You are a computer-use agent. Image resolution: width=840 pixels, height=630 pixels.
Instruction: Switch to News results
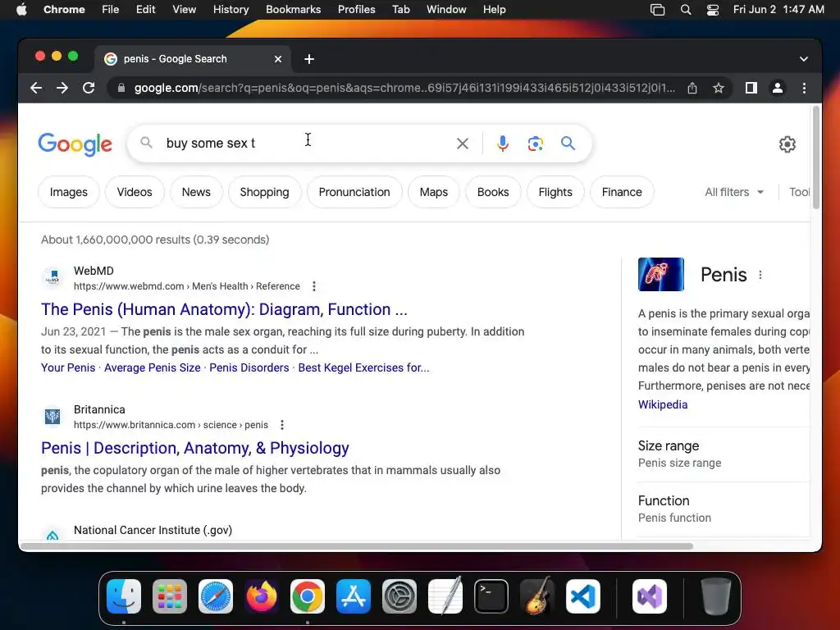(196, 192)
